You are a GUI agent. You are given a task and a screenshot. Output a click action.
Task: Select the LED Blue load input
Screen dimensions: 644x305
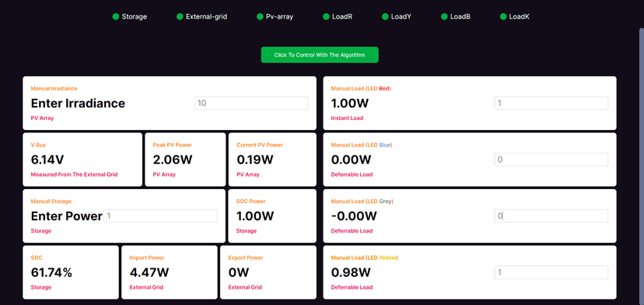click(x=551, y=160)
